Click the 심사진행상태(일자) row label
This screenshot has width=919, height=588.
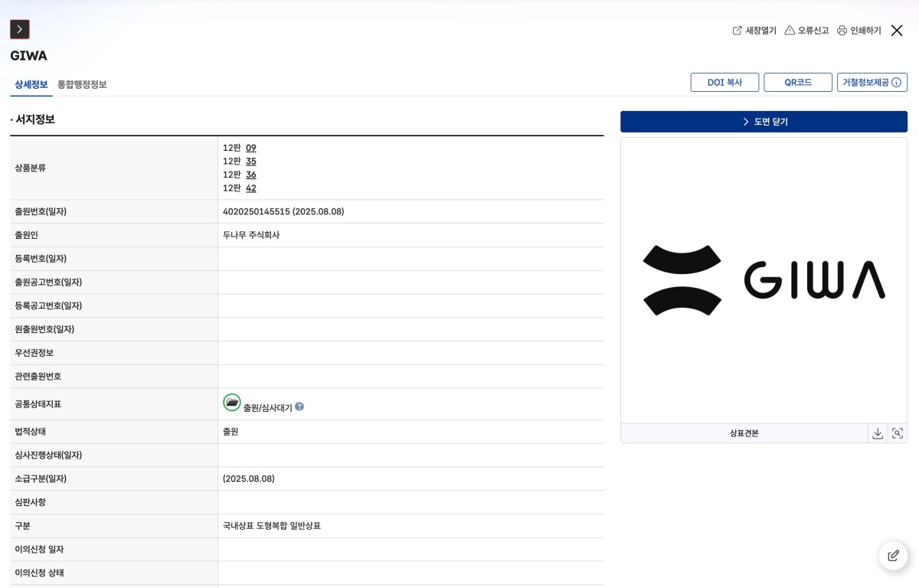coord(48,456)
